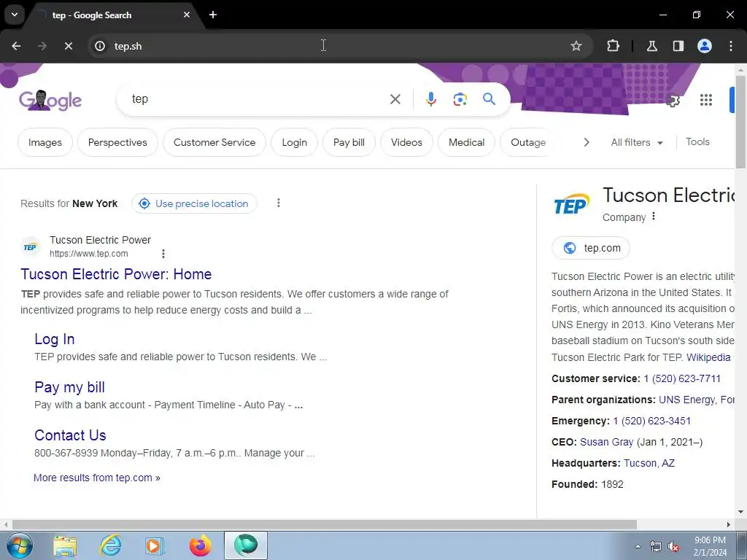Viewport: 747px width, 560px height.
Task: Open the Log In sitelink
Action: tap(54, 339)
